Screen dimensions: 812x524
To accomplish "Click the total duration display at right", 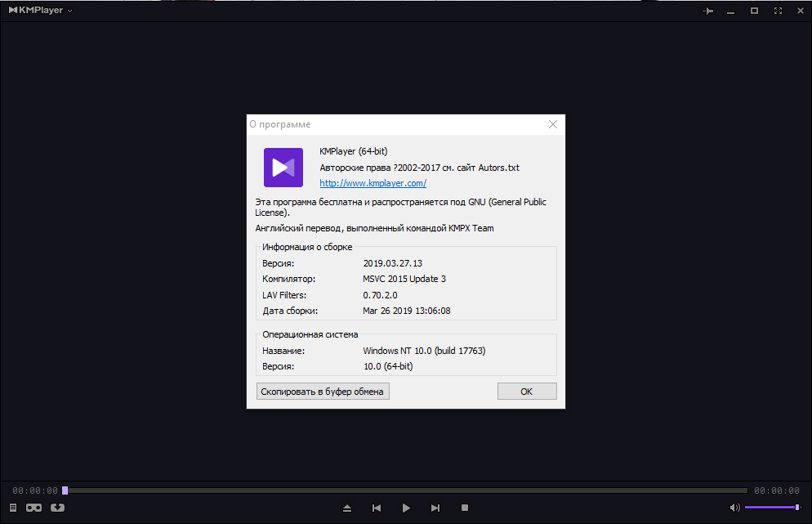I will pos(777,490).
